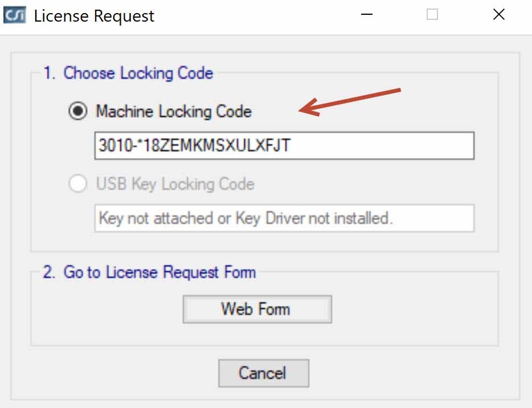Click the "1. Choose Locking Code" group heading
The width and height of the screenshot is (532, 408).
click(128, 73)
